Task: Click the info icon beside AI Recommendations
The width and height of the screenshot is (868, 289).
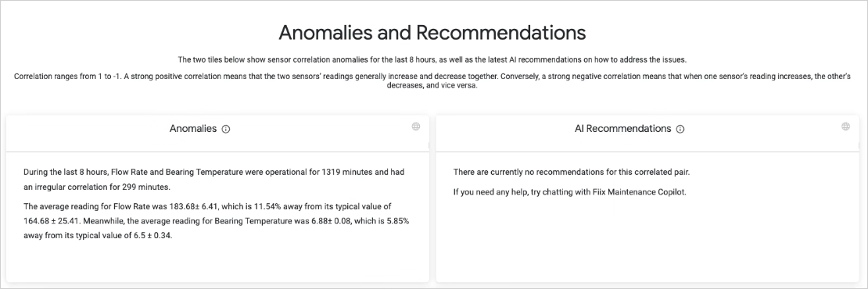Action: pos(680,130)
